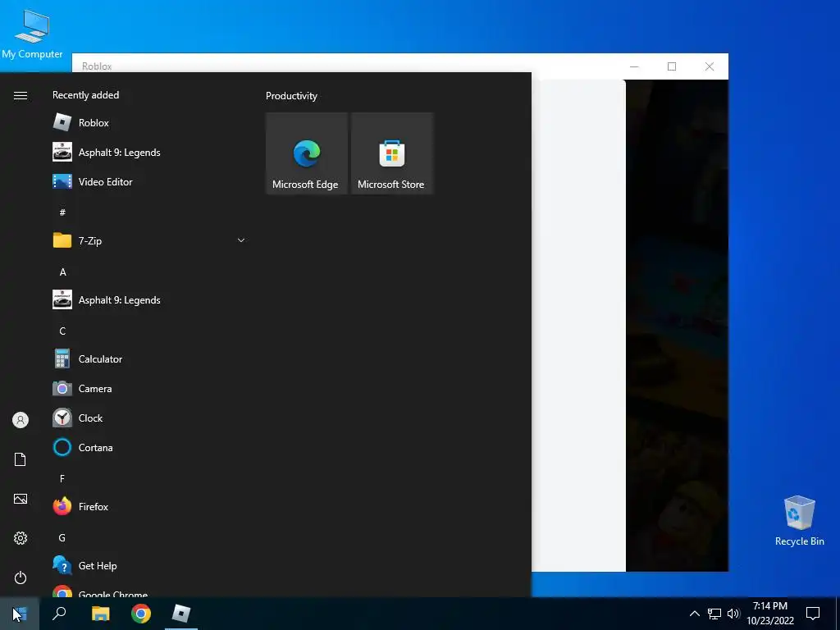This screenshot has height=630, width=840.
Task: Open Google Chrome in the app list
Action: coord(149,591)
